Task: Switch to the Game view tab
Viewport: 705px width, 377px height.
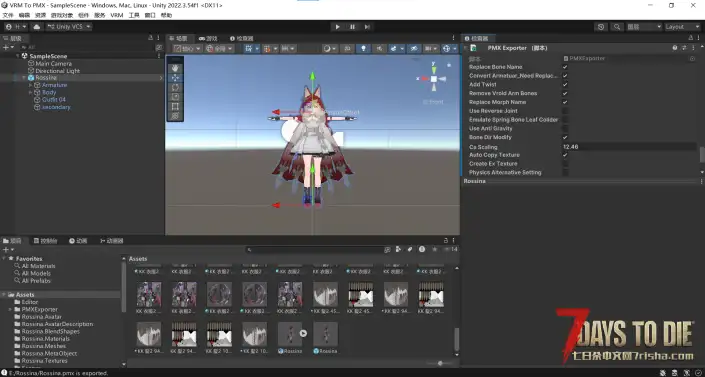Action: [x=209, y=39]
